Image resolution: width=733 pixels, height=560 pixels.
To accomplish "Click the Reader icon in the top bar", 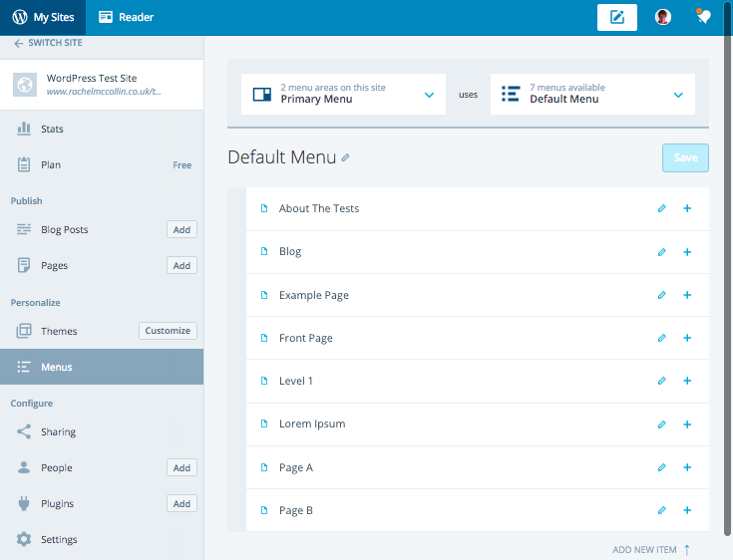I will (x=106, y=17).
